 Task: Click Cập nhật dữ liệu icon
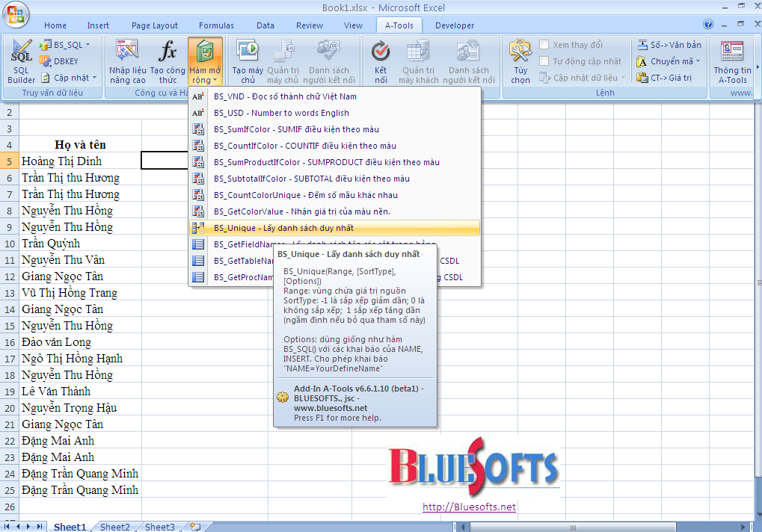(x=545, y=78)
